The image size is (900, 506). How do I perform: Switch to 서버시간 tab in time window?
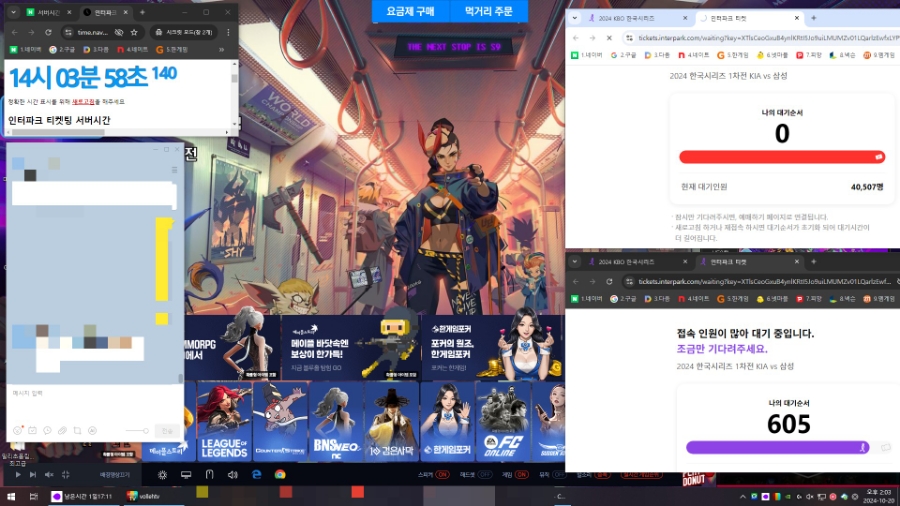tap(48, 12)
